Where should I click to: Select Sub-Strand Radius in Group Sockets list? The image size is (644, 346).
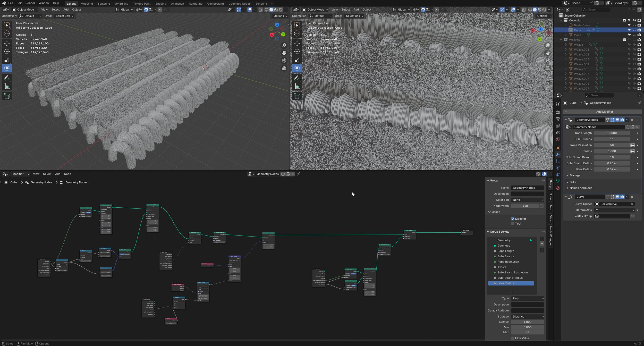[510, 278]
